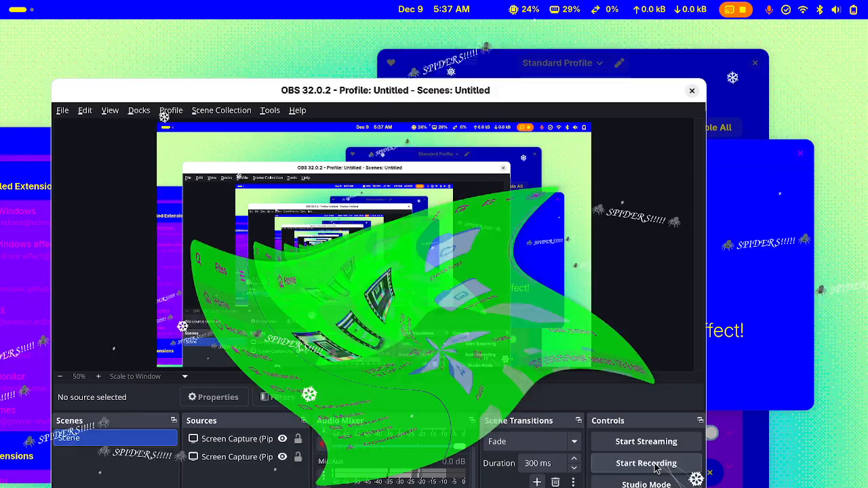The image size is (868, 488).
Task: Open the Docks menu in OBS
Action: click(x=139, y=110)
